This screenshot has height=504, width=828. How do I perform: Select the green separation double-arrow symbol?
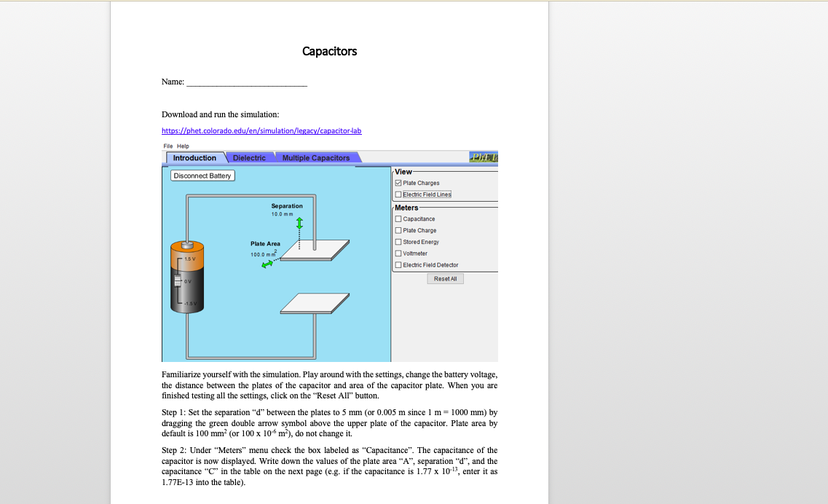click(x=299, y=224)
